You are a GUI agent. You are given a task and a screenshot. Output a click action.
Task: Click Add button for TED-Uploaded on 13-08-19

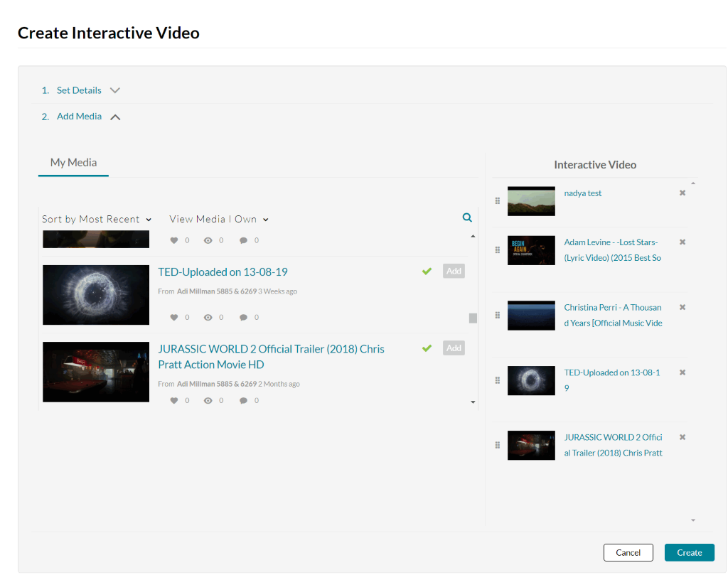[454, 271]
